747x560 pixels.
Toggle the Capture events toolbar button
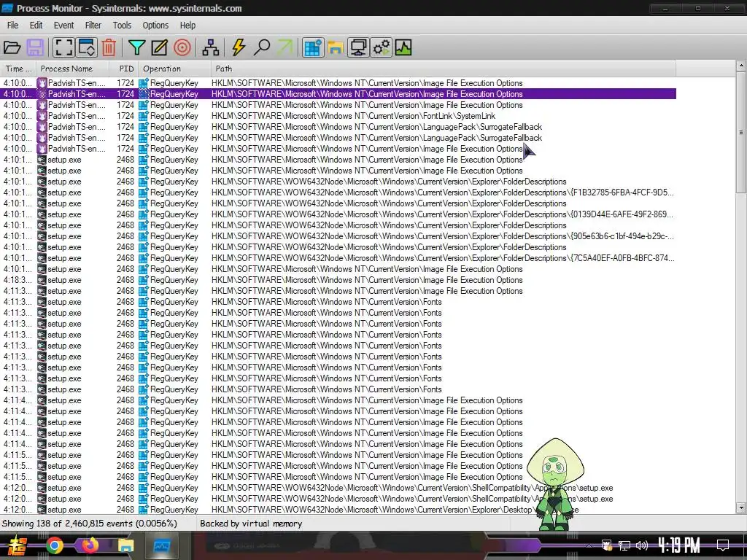[x=63, y=47]
